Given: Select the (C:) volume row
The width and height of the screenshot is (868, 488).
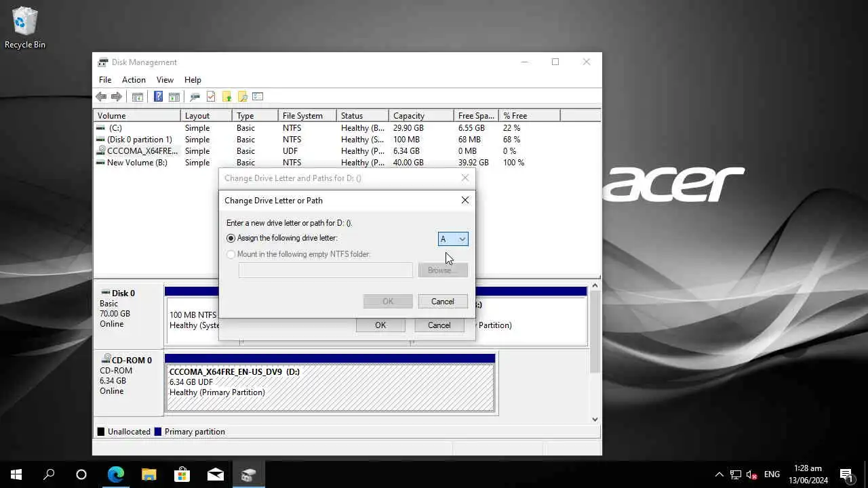Looking at the screenshot, I should click(x=347, y=128).
